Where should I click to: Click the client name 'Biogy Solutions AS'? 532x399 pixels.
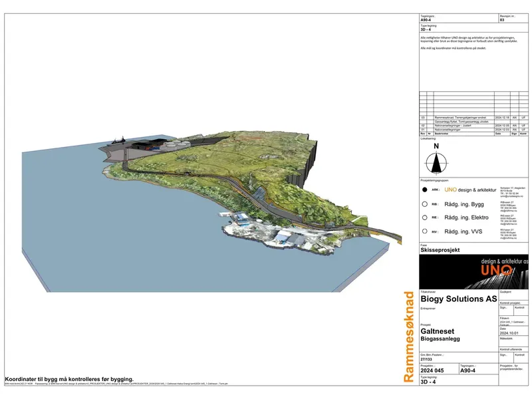pos(459,299)
